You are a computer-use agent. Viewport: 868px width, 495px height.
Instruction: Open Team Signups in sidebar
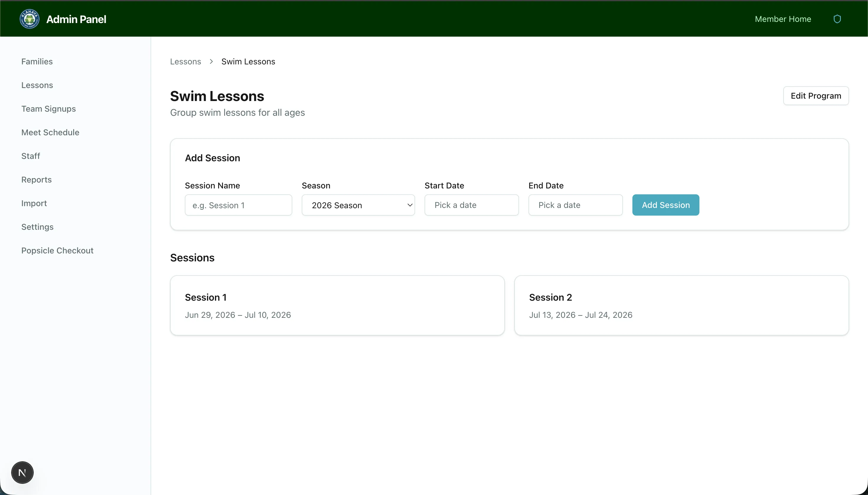click(49, 109)
